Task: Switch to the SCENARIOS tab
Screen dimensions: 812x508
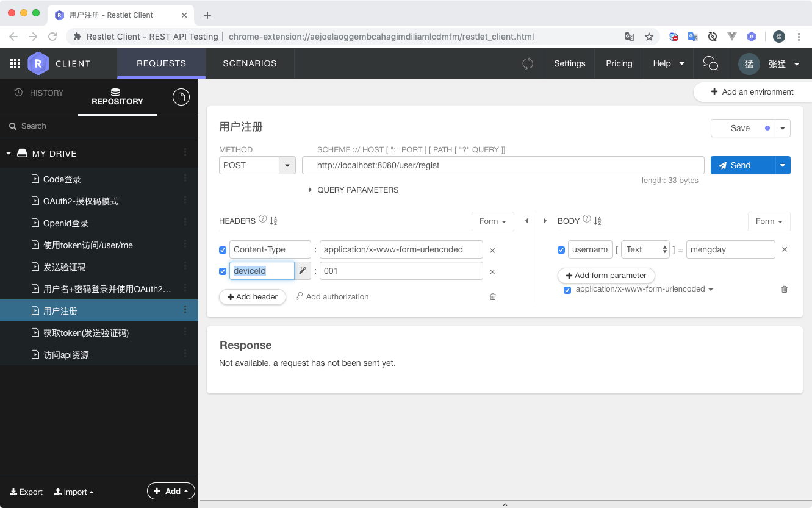Action: pos(250,63)
